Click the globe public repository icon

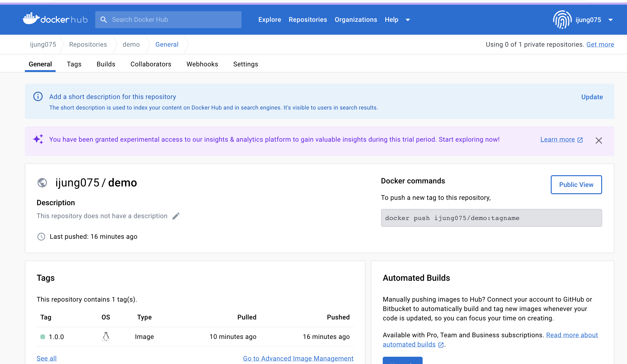42,183
